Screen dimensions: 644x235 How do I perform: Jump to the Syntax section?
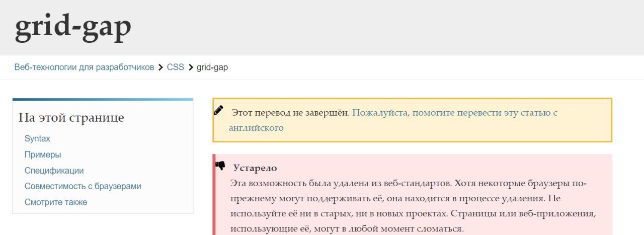[37, 138]
